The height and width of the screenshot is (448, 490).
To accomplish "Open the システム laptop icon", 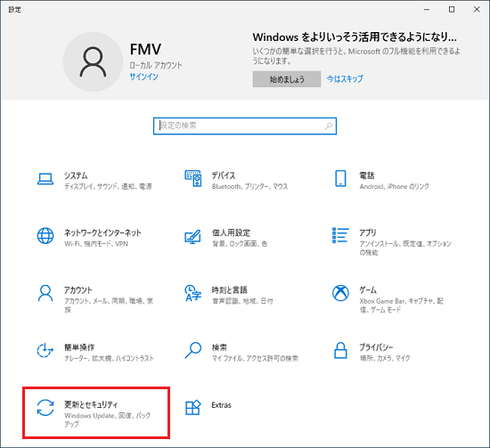I will [x=45, y=179].
